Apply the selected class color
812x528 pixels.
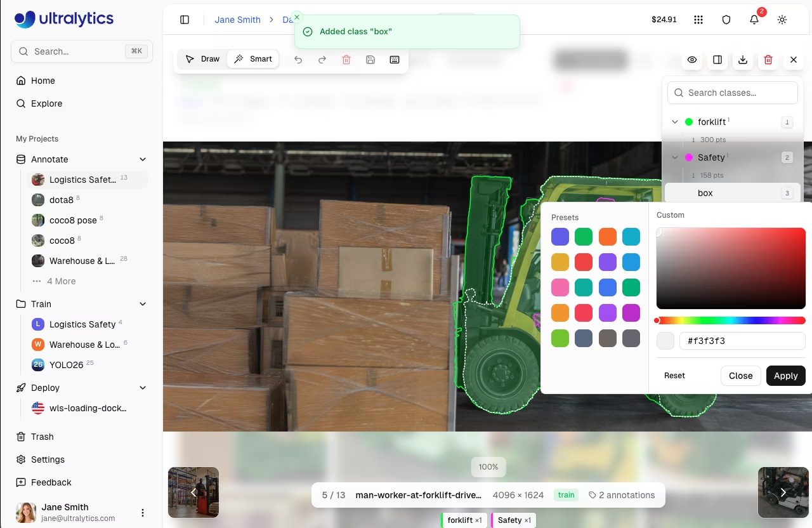785,376
